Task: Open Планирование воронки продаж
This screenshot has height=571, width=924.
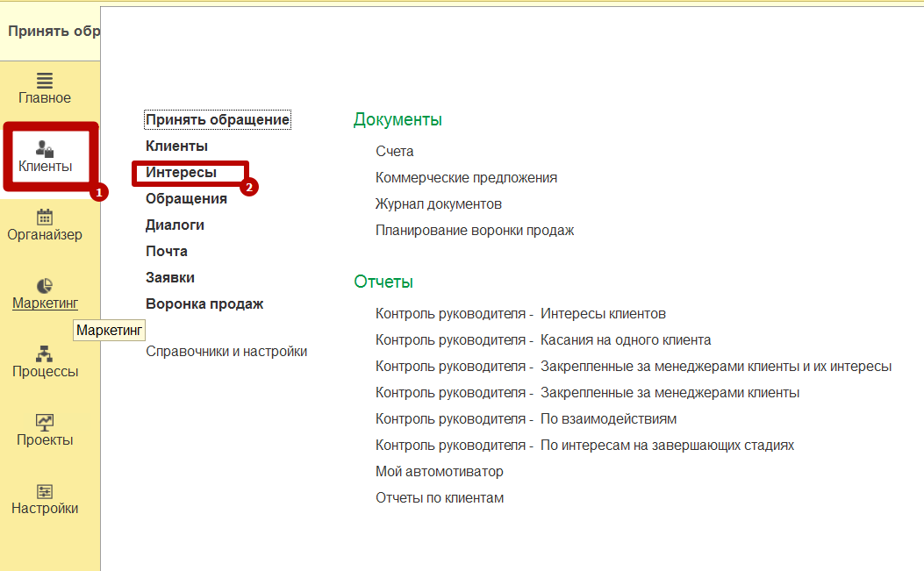Action: pyautogui.click(x=475, y=231)
